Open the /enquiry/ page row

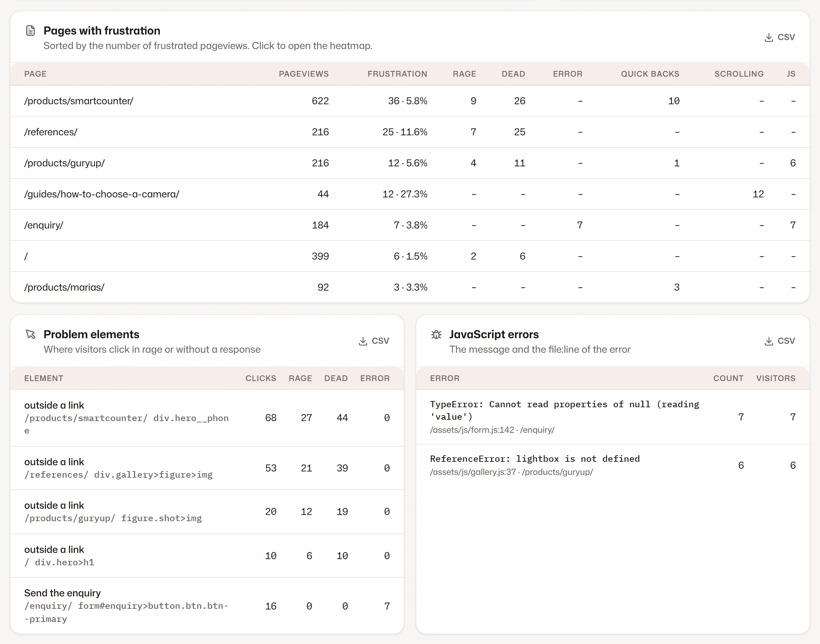pos(410,225)
